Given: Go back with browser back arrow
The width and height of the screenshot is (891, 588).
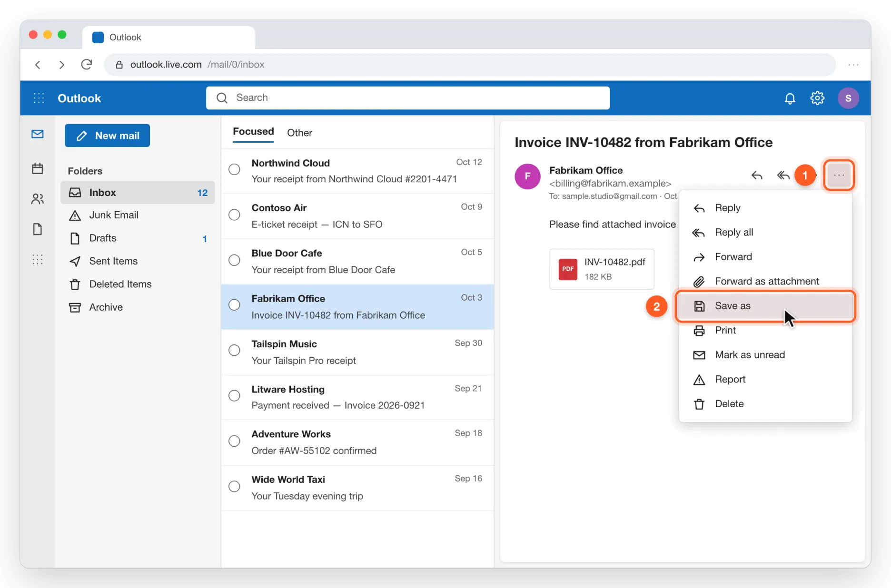Looking at the screenshot, I should [38, 64].
